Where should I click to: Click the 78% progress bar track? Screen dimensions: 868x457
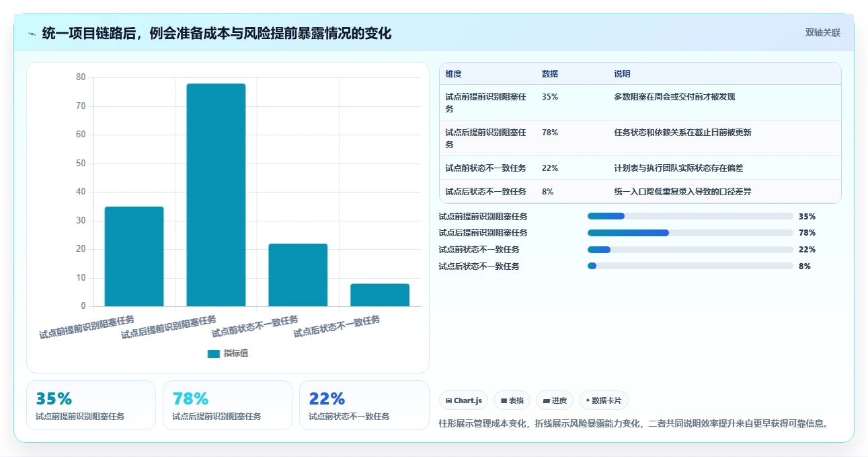(691, 233)
